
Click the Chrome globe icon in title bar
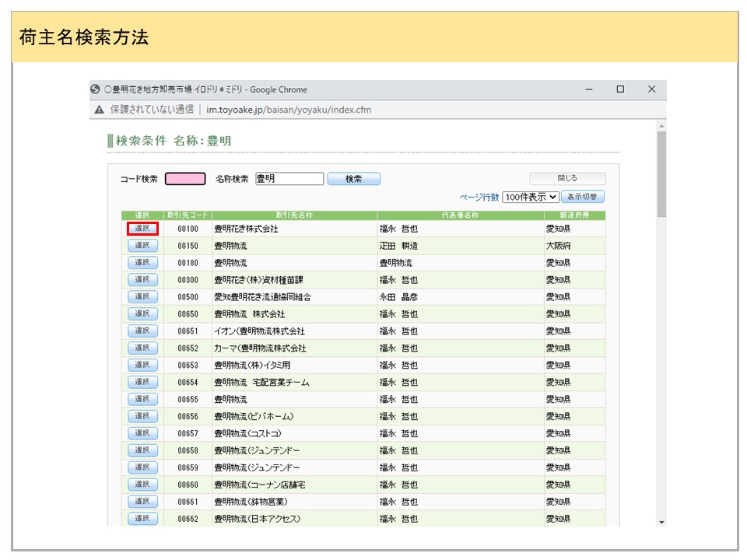(x=96, y=89)
